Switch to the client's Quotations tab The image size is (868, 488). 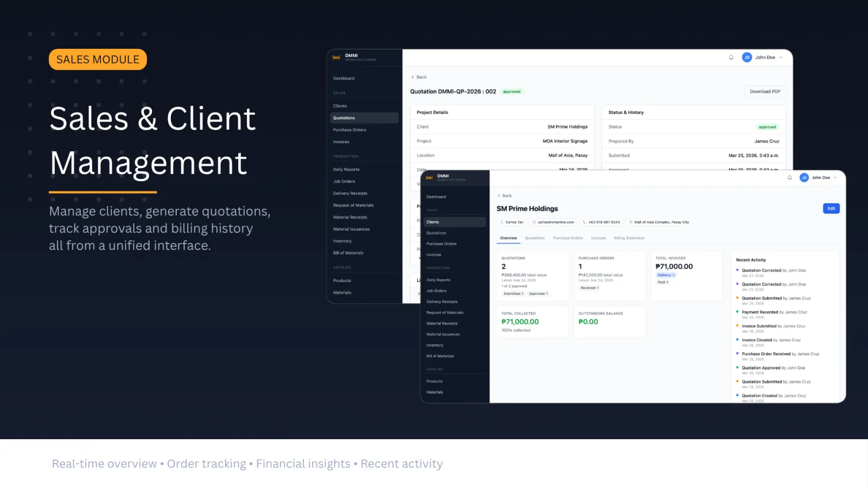click(x=535, y=238)
